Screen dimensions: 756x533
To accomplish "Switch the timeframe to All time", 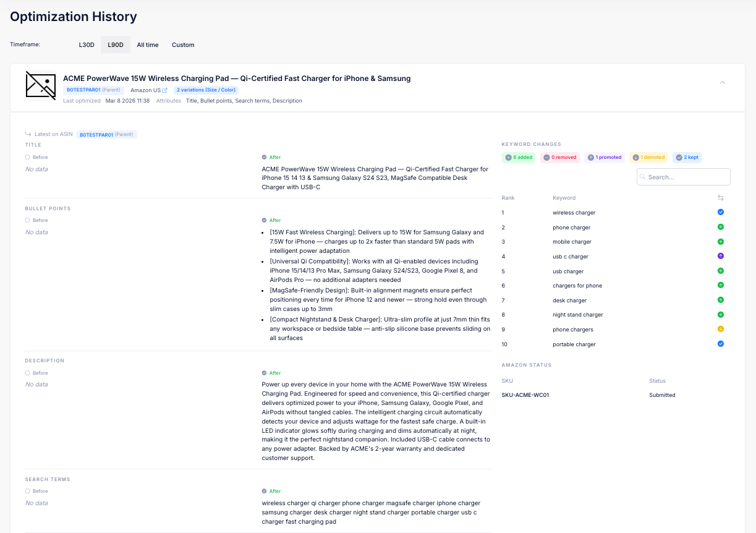I will (x=147, y=45).
